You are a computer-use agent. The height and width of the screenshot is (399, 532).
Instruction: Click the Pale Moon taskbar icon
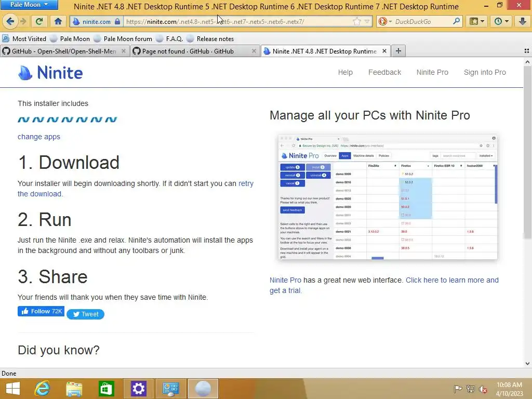tap(203, 389)
